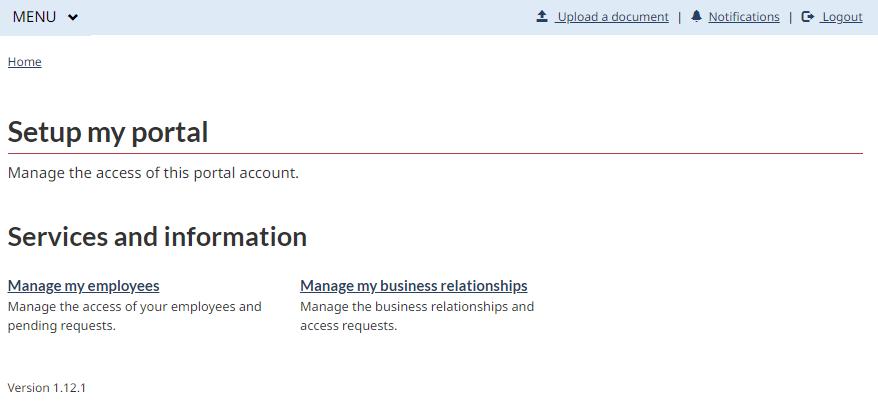Open the MENU label in header
This screenshot has height=404, width=878.
[x=34, y=17]
